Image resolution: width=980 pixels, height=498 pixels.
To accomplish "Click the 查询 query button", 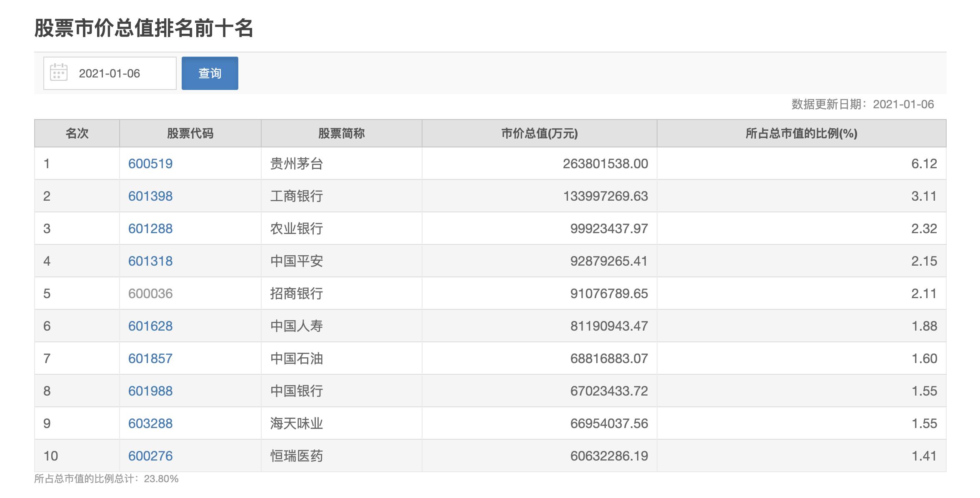I will coord(210,72).
